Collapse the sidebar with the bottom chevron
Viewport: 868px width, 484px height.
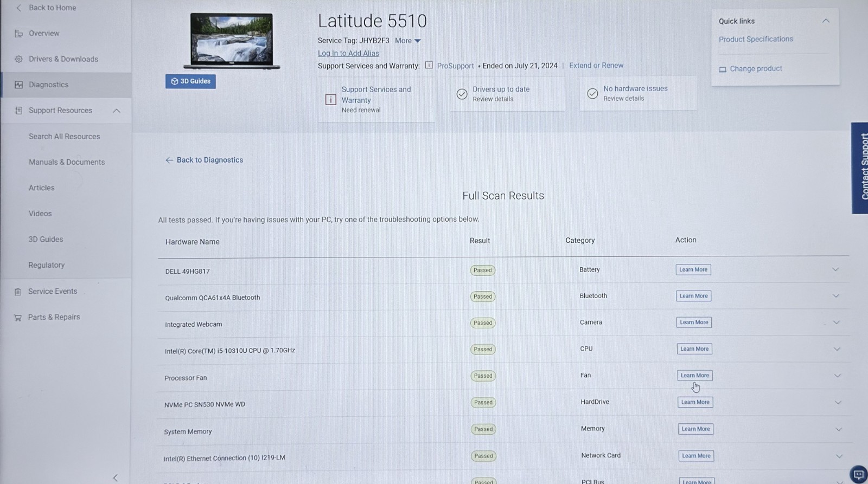(x=115, y=477)
